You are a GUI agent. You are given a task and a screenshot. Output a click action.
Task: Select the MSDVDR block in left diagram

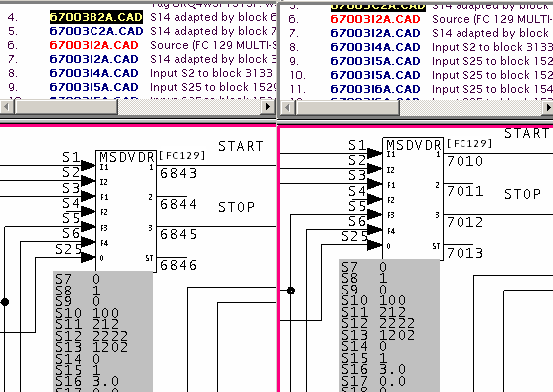(126, 211)
